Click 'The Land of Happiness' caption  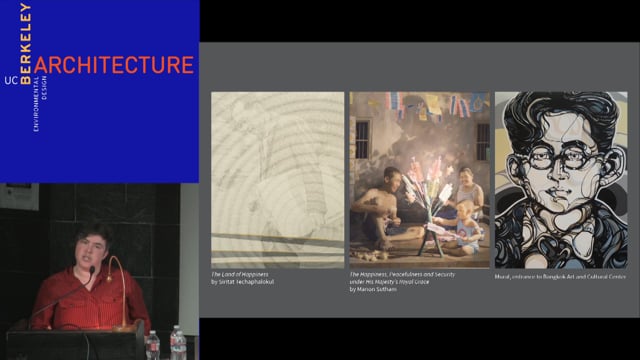[240, 274]
